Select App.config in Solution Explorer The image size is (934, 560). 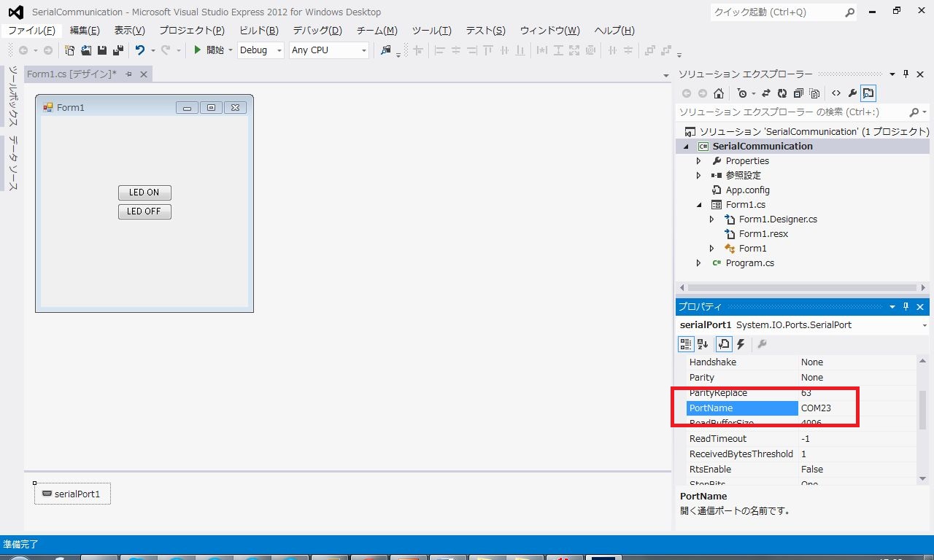[x=748, y=190]
